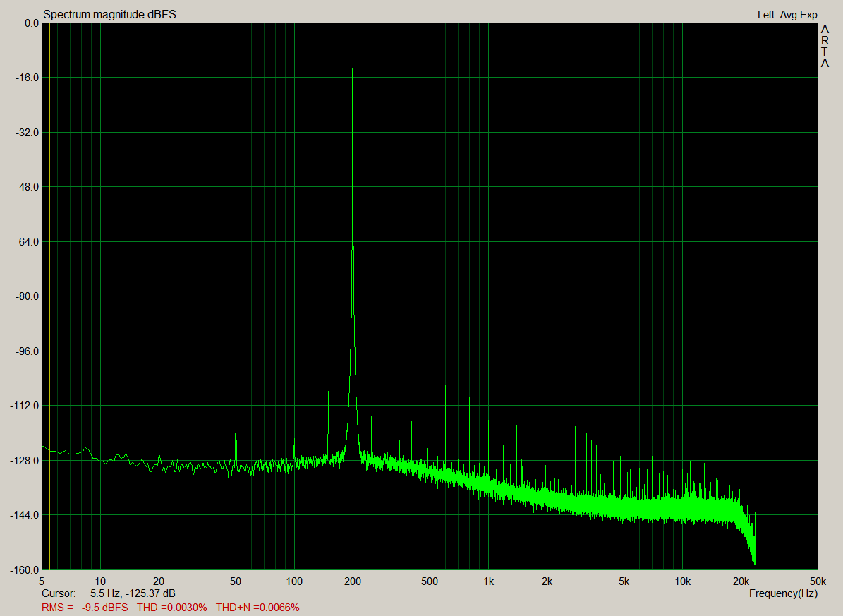The image size is (843, 616).
Task: Click the -112.0 axis label
Action: pos(25,406)
